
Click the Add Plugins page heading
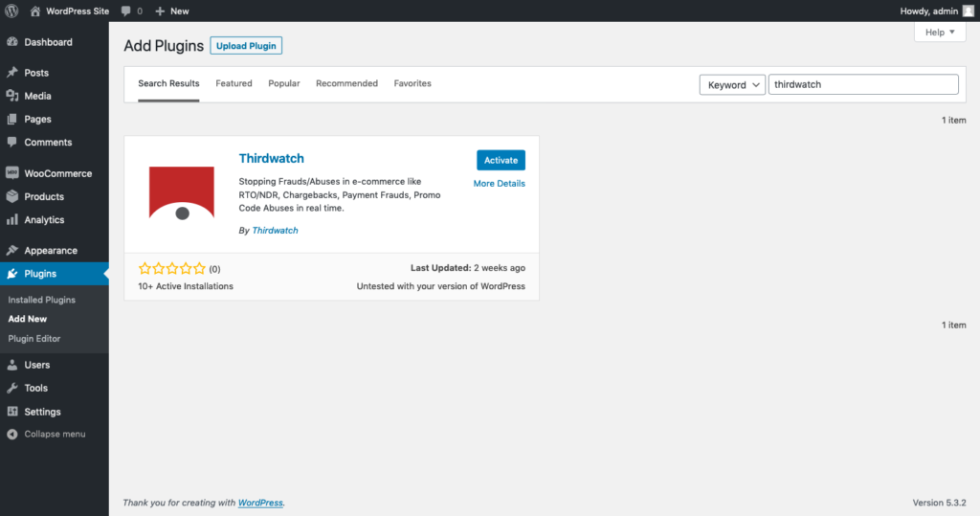[x=164, y=46]
